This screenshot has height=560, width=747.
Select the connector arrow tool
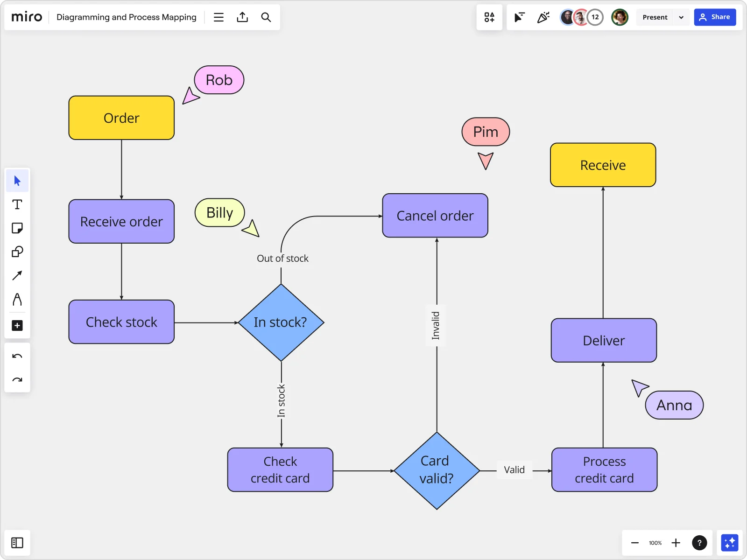coord(17,276)
